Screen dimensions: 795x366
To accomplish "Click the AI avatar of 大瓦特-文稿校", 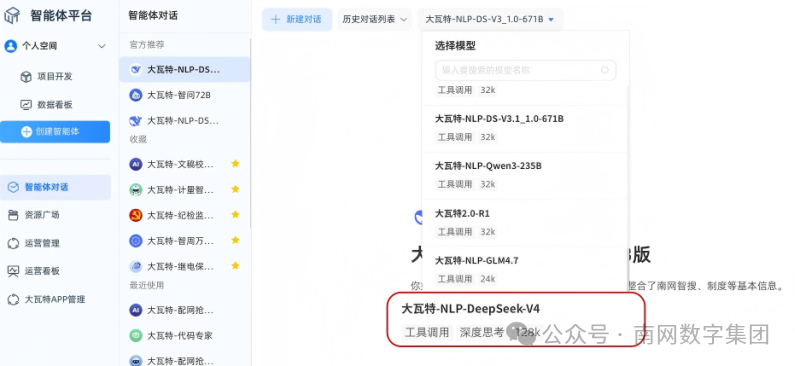I will 135,164.
